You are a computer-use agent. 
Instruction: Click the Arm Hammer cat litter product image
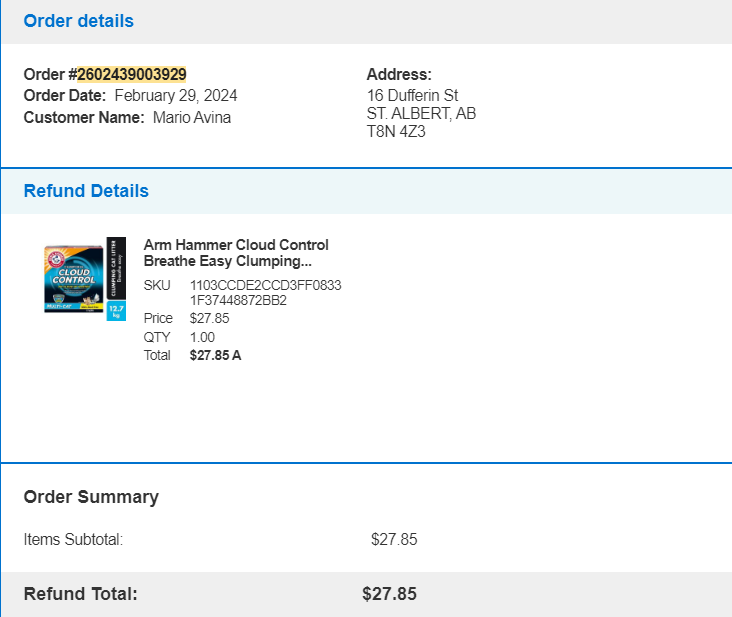[85, 279]
